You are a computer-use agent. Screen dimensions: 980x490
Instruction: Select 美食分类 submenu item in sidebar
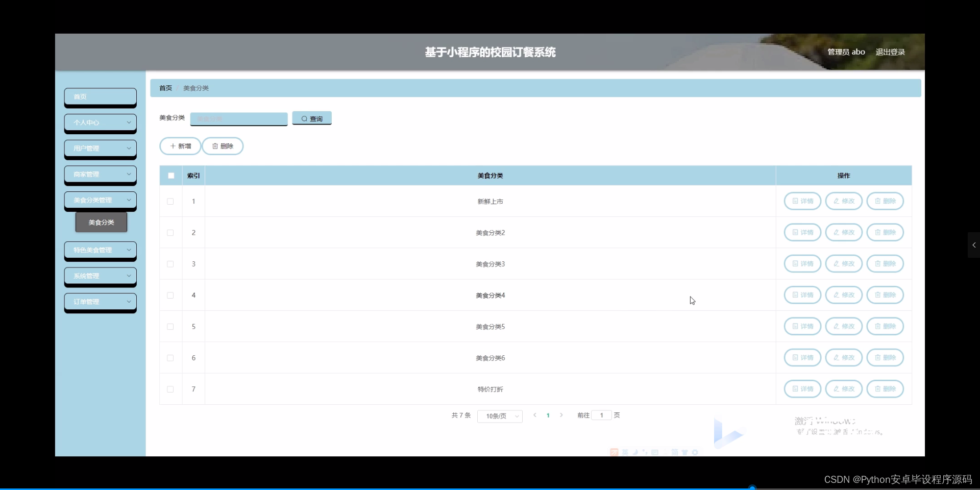[100, 222]
